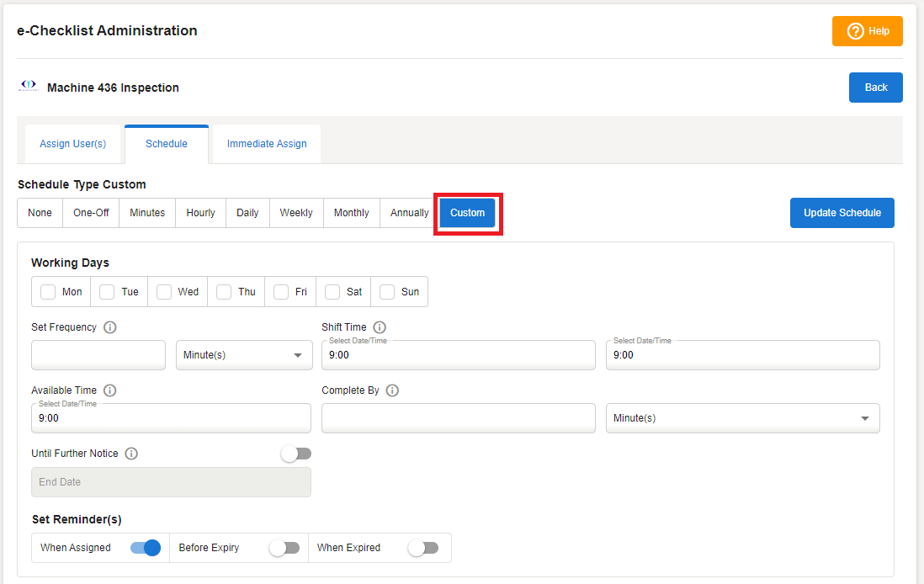The width and height of the screenshot is (924, 584).
Task: Check the Wed working day checkbox
Action: click(x=164, y=292)
